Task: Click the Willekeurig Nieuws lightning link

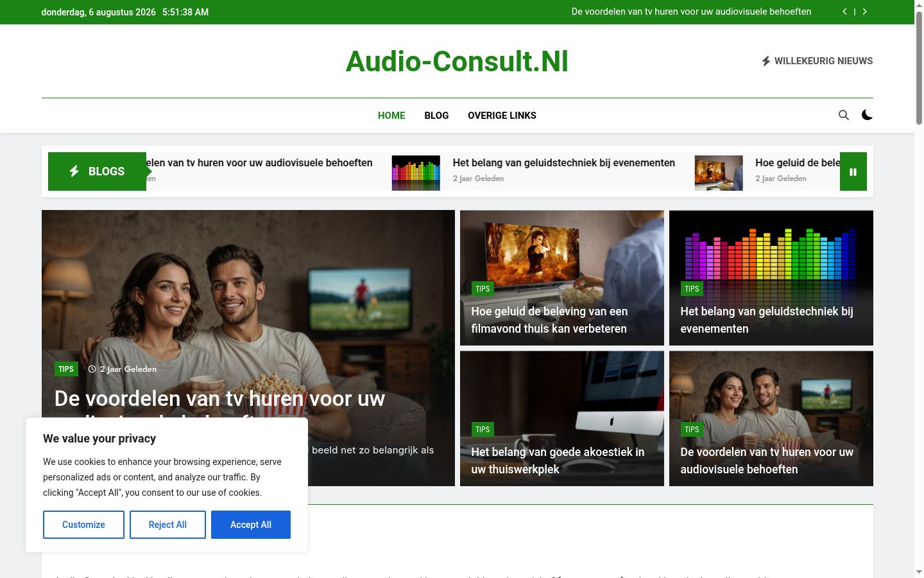Action: click(817, 61)
